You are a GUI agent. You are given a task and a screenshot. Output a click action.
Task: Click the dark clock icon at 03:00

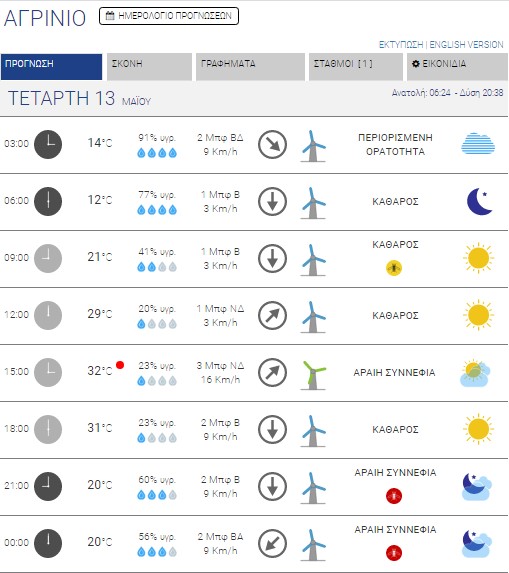(x=48, y=144)
